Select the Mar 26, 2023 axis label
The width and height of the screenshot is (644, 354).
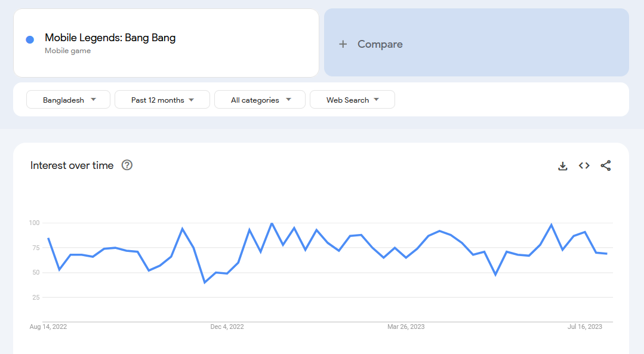(406, 327)
